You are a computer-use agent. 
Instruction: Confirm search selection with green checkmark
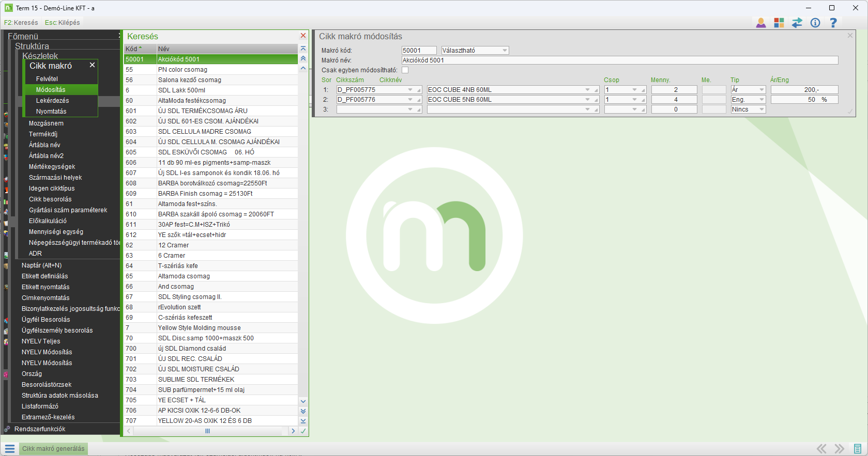tap(303, 431)
